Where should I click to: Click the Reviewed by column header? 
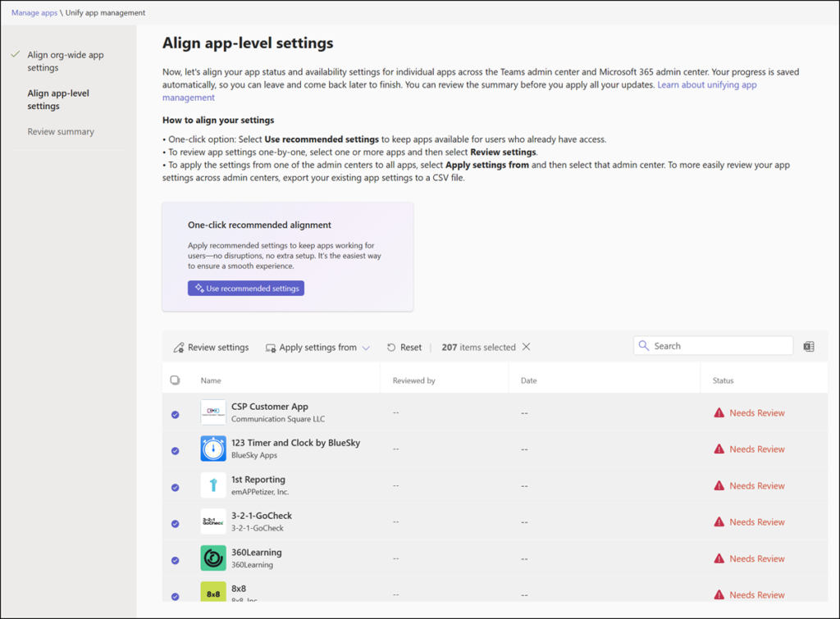point(413,380)
